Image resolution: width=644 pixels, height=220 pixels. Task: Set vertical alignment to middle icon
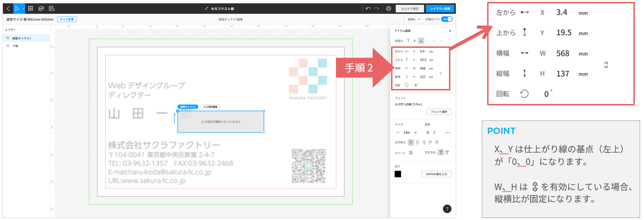415,41
